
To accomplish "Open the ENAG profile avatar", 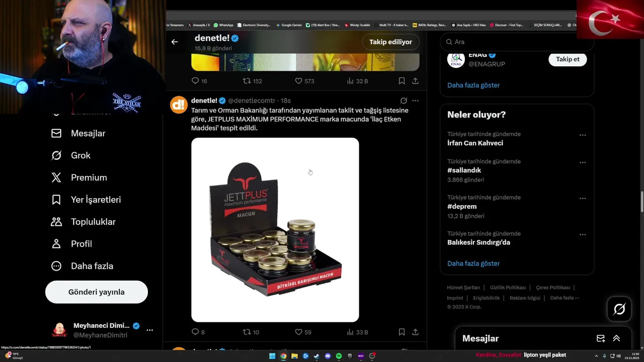I will [x=456, y=59].
